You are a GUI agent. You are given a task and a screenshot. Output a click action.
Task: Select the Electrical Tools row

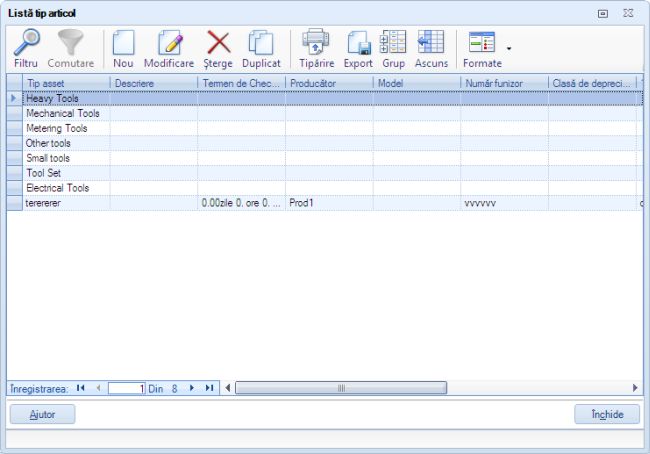(57, 187)
